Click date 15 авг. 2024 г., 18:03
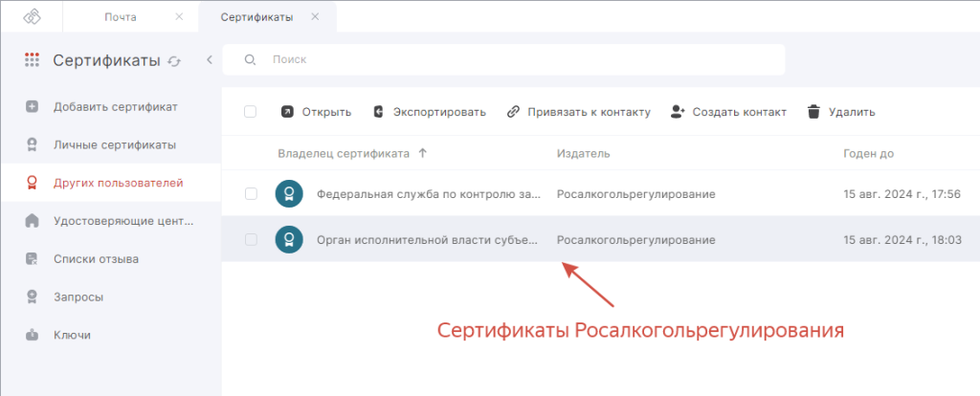 click(902, 240)
